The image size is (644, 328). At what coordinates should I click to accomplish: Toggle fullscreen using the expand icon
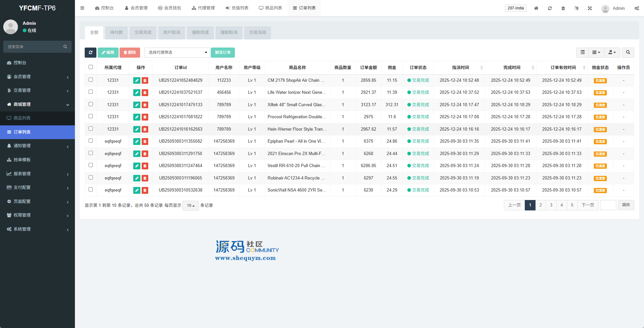[590, 8]
